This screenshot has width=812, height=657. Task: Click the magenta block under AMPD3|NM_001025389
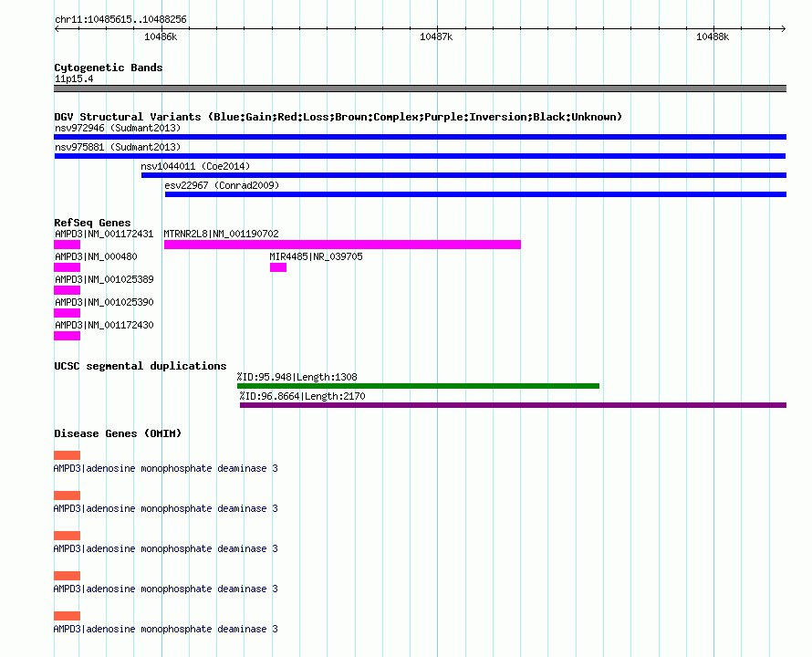(x=67, y=290)
